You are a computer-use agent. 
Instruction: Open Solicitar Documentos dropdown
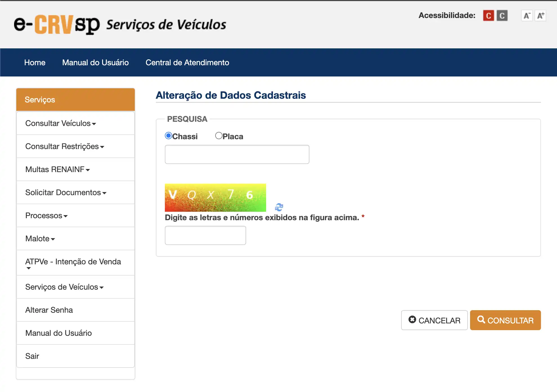point(66,193)
